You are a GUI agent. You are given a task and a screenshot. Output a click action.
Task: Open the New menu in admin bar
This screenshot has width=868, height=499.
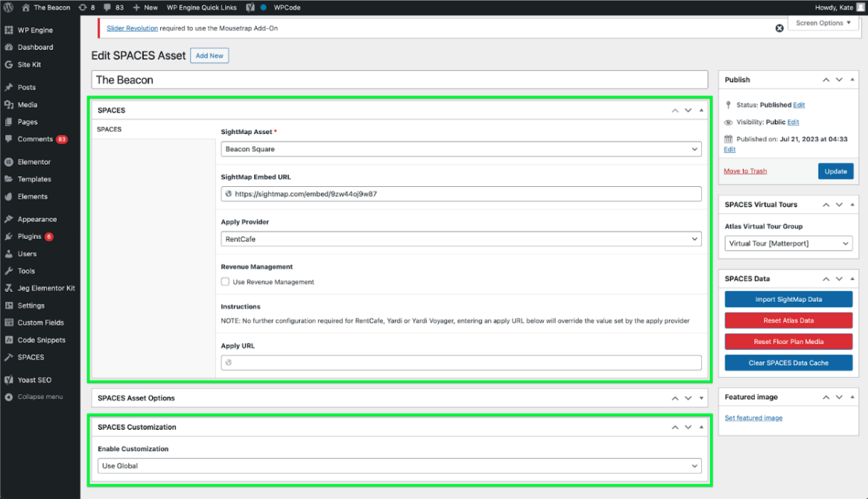click(145, 7)
